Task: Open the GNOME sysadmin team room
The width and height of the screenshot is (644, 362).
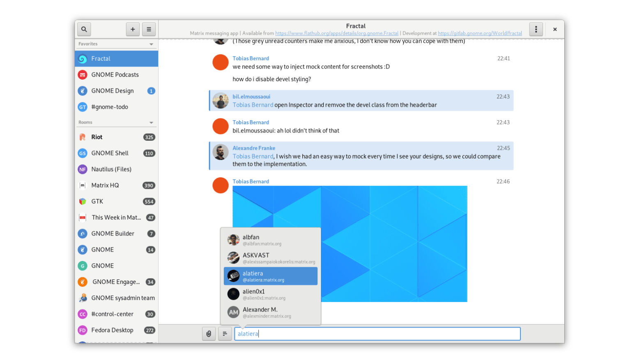Action: tap(117, 298)
